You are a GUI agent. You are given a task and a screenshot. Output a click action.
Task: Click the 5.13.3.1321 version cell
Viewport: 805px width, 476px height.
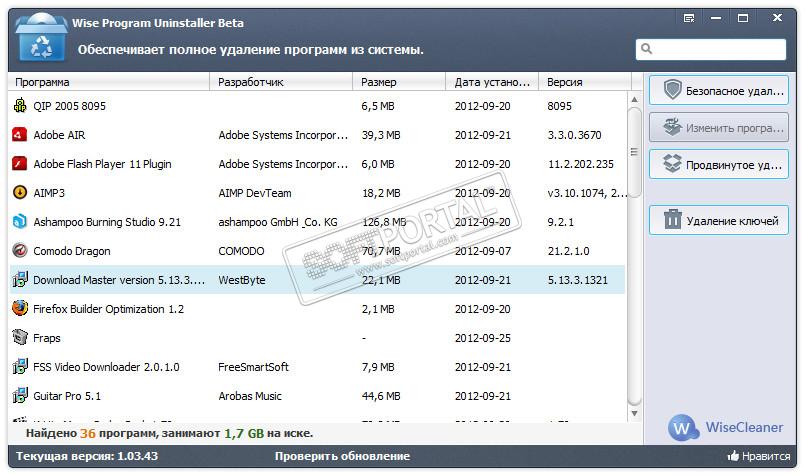[578, 280]
